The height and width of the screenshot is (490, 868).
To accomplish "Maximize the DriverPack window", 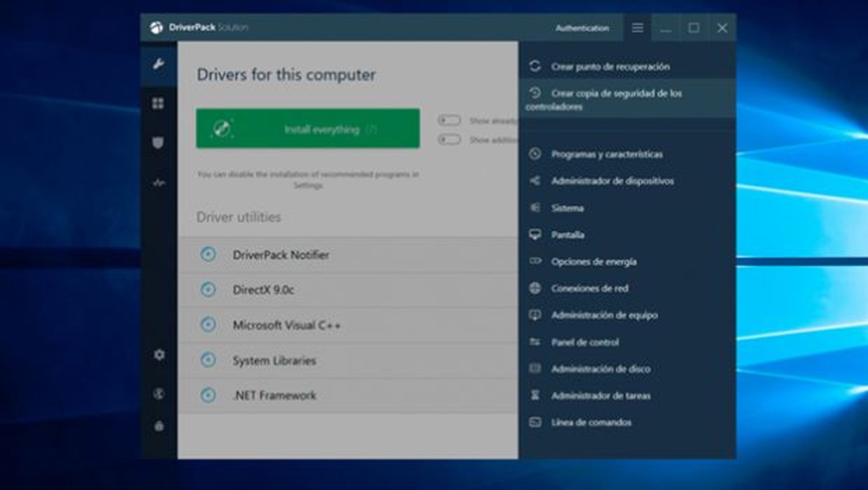I will click(694, 28).
